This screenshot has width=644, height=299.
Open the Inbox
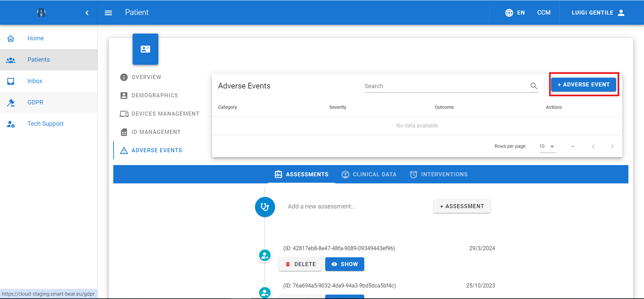click(x=49, y=81)
